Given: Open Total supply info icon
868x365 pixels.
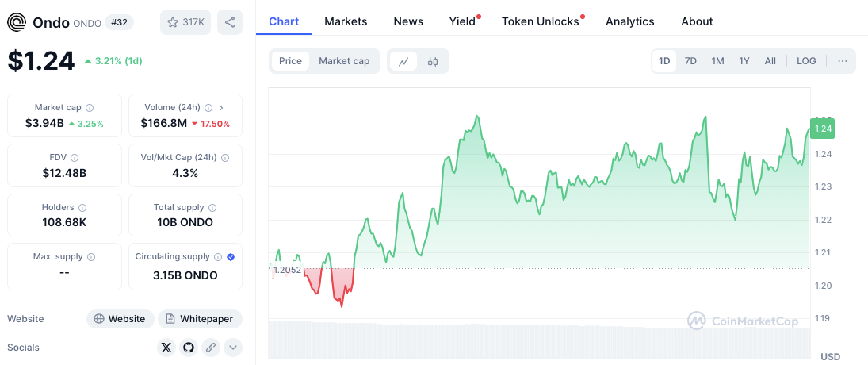Looking at the screenshot, I should click(x=212, y=208).
